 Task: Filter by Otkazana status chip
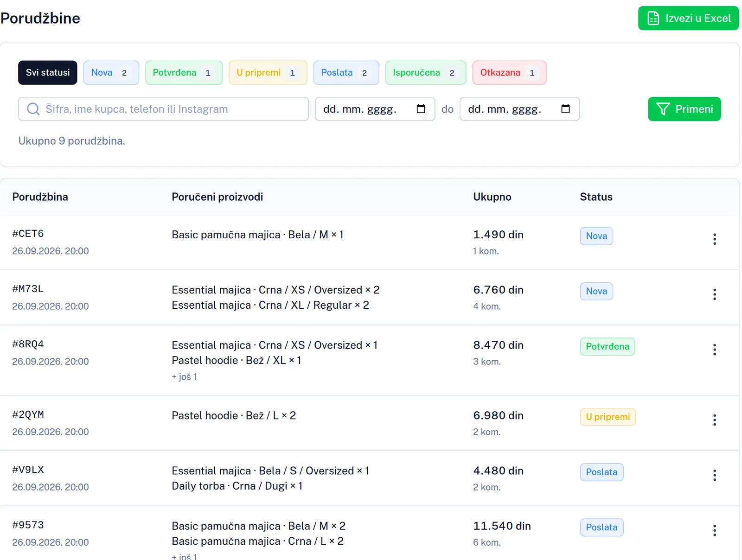(x=510, y=73)
